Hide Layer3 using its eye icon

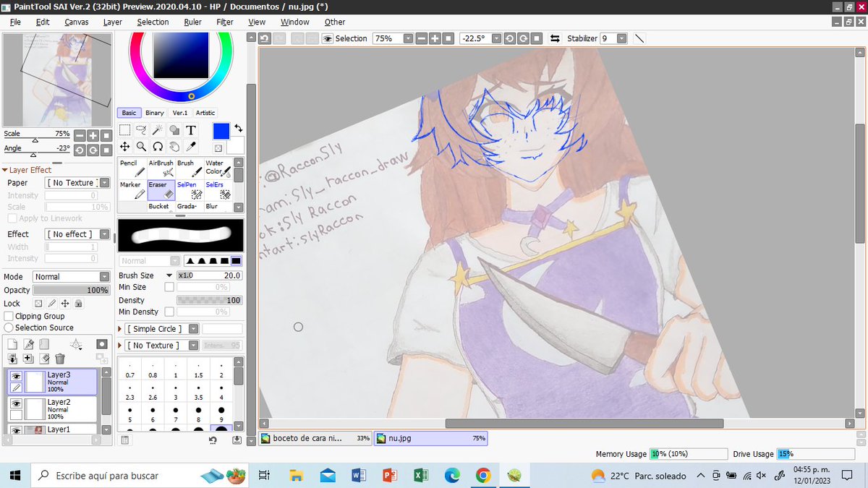pyautogui.click(x=15, y=375)
